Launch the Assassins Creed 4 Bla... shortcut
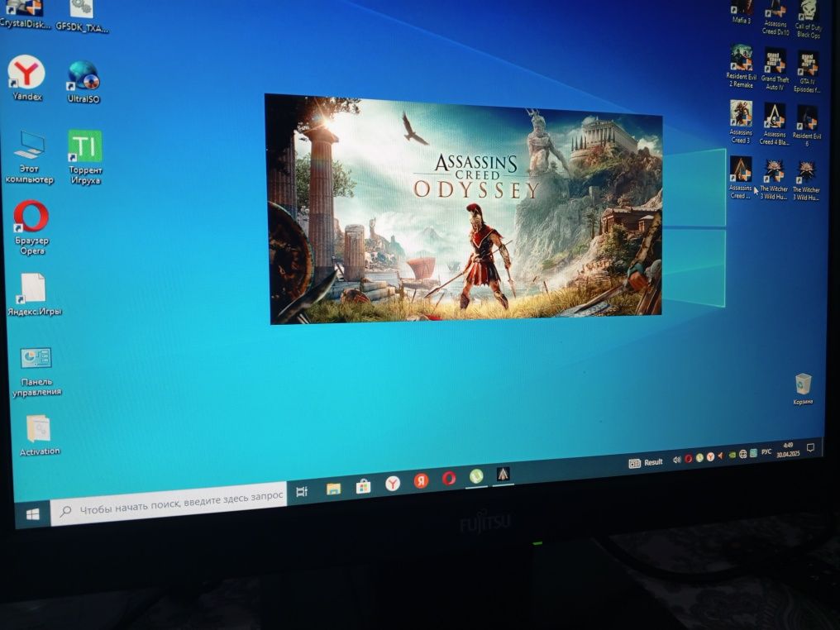This screenshot has height=630, width=840. pos(774,124)
